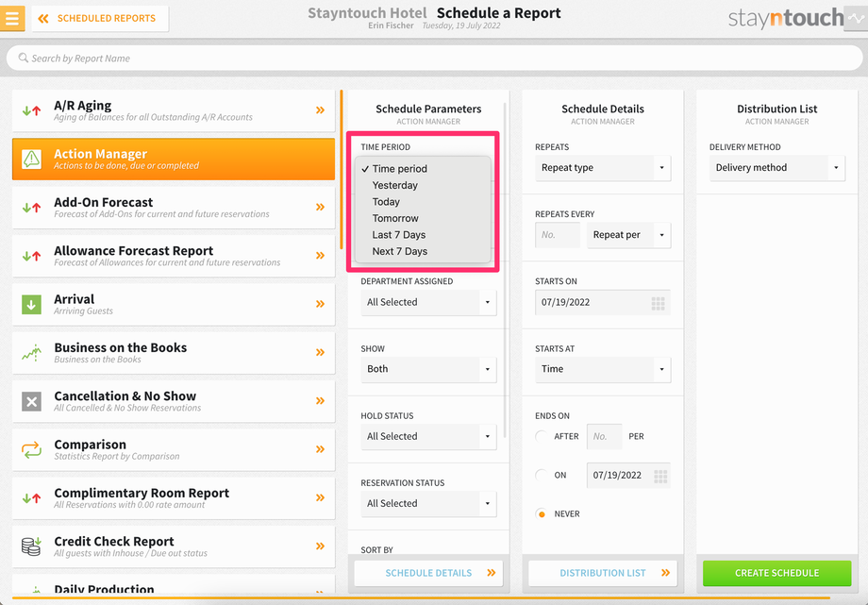This screenshot has width=868, height=605.
Task: Click the Search by Report Name field
Action: 434,59
